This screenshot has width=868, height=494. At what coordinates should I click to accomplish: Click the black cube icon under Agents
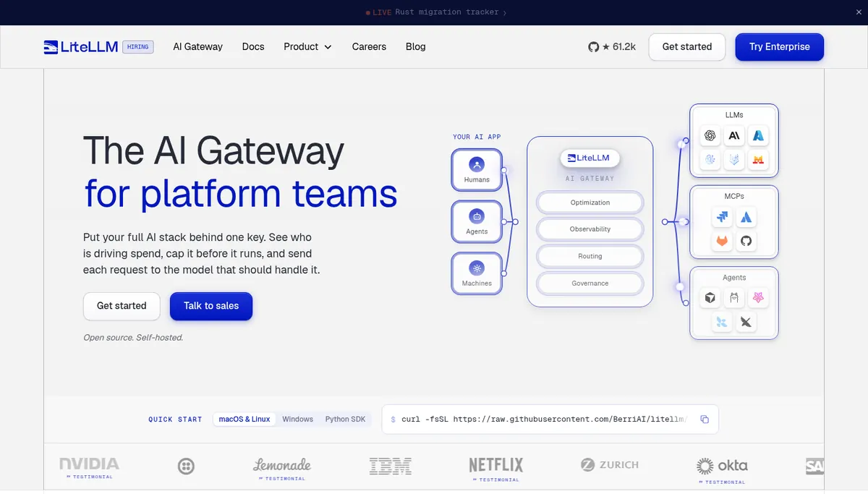tap(710, 298)
